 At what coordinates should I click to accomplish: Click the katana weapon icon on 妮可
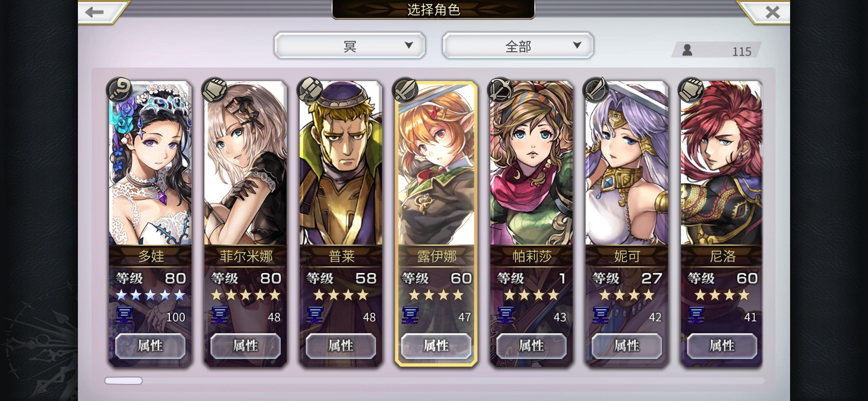(x=596, y=90)
